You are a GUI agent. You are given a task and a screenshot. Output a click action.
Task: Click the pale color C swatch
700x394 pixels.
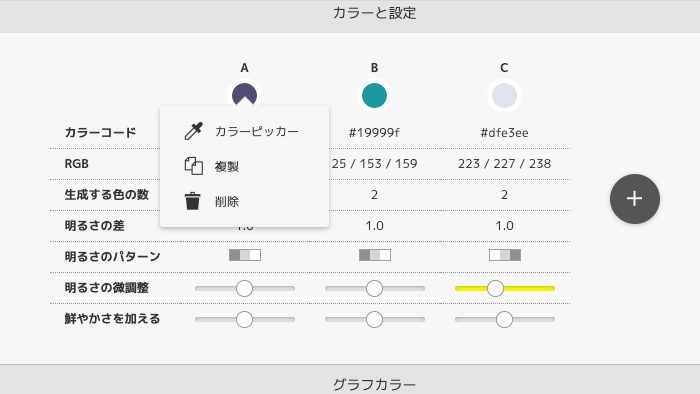tap(504, 95)
